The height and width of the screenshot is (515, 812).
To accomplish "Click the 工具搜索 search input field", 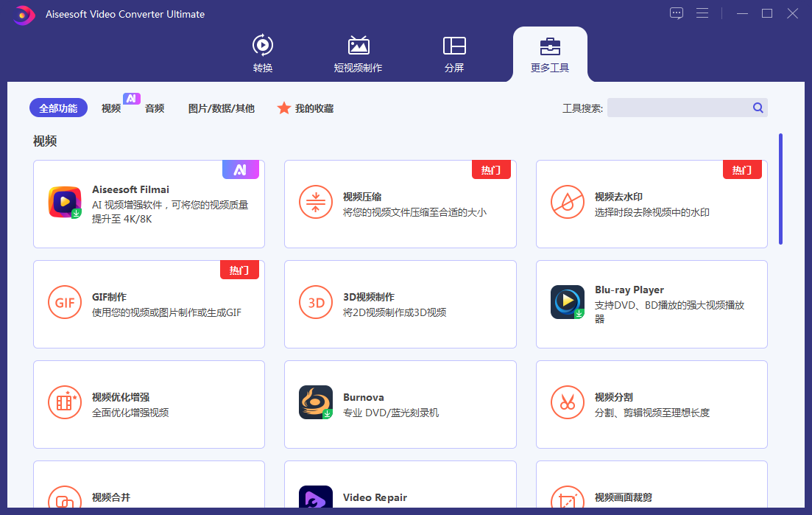I will pyautogui.click(x=677, y=108).
